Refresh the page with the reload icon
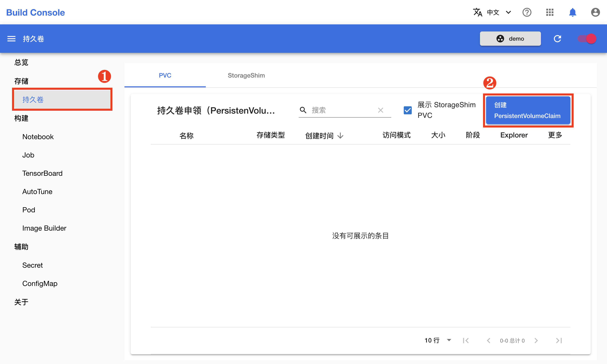This screenshot has width=607, height=364. 557,38
